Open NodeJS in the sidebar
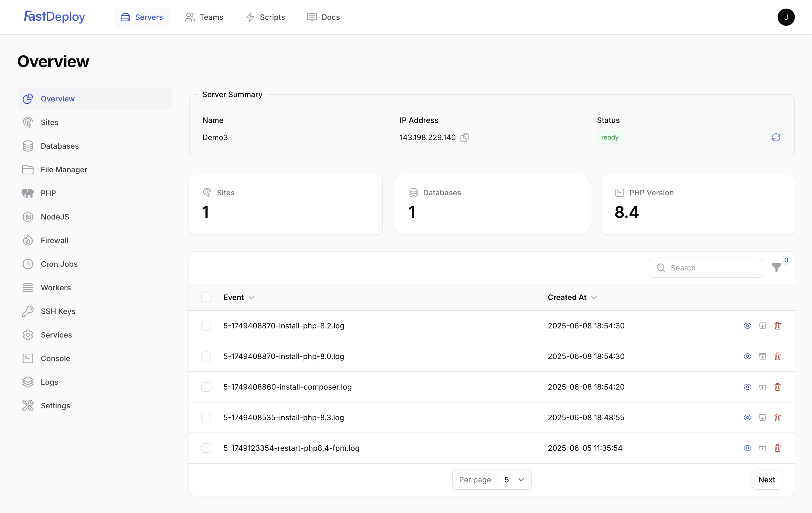Image resolution: width=812 pixels, height=513 pixels. [95, 217]
